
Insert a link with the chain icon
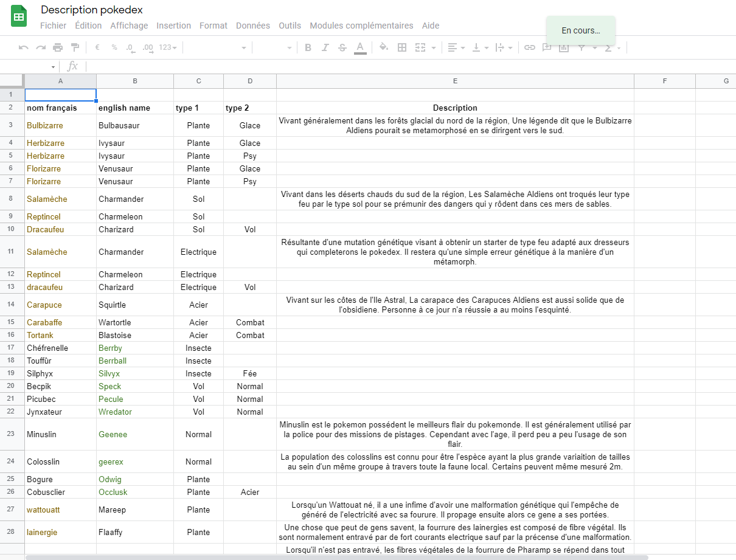click(530, 47)
